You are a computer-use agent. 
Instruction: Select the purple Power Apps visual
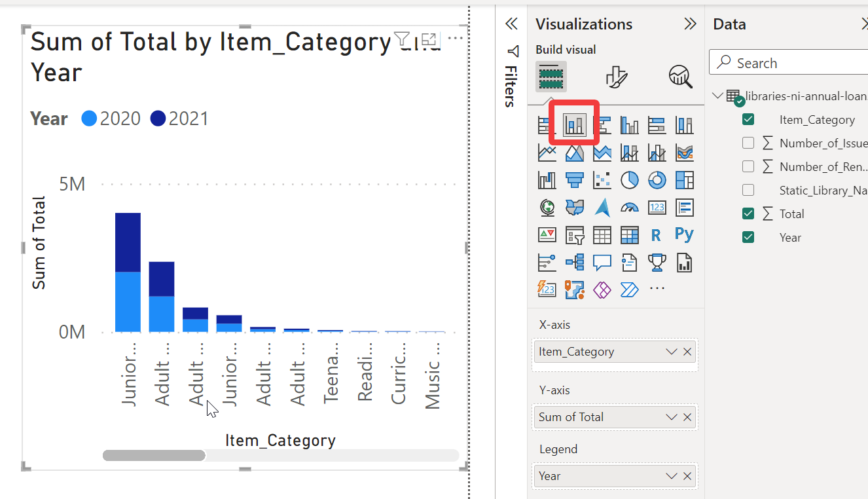pos(602,289)
